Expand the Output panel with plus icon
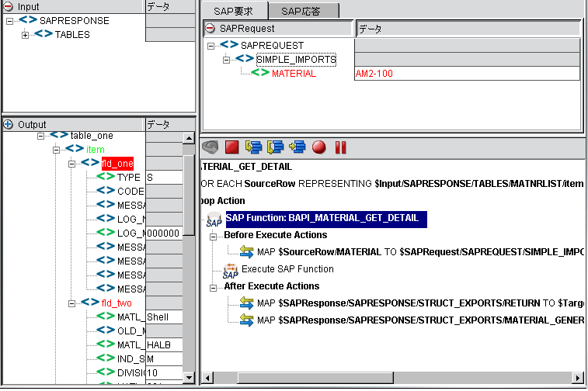 pyautogui.click(x=9, y=124)
